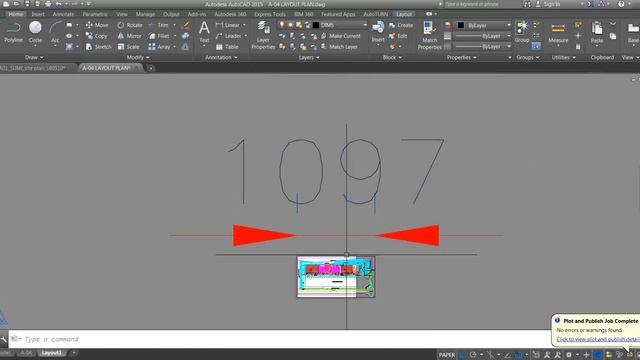Screen dimensions: 640x360
Task: Click the Move tool
Action: point(97,25)
